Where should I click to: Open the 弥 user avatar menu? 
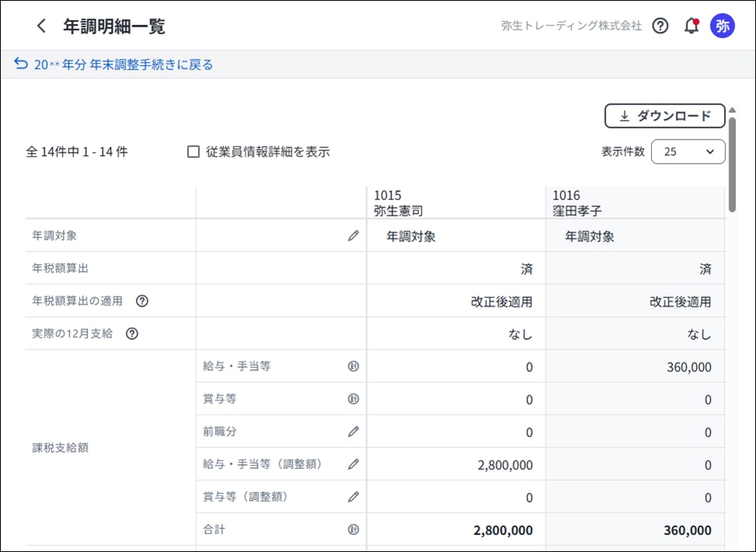pyautogui.click(x=723, y=26)
